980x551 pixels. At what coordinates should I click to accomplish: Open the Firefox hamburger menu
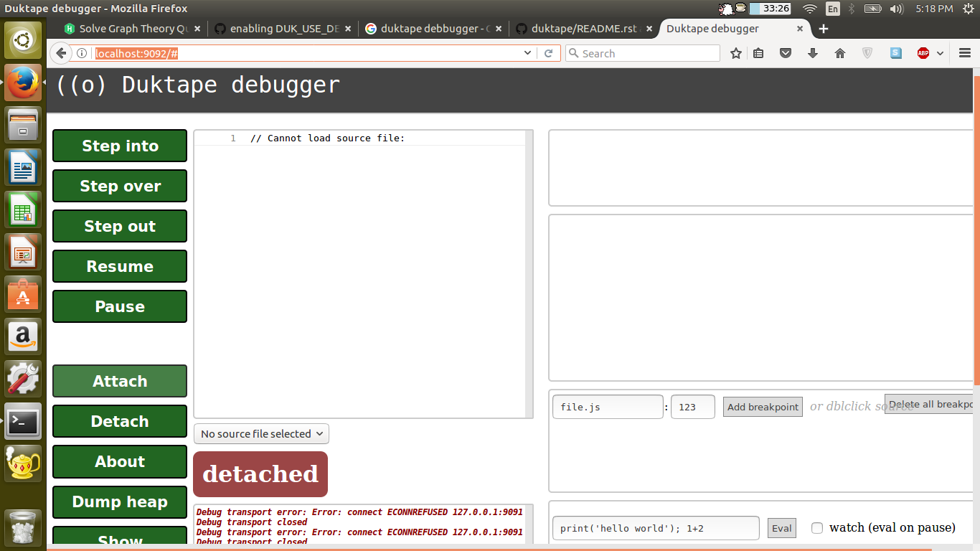(965, 53)
